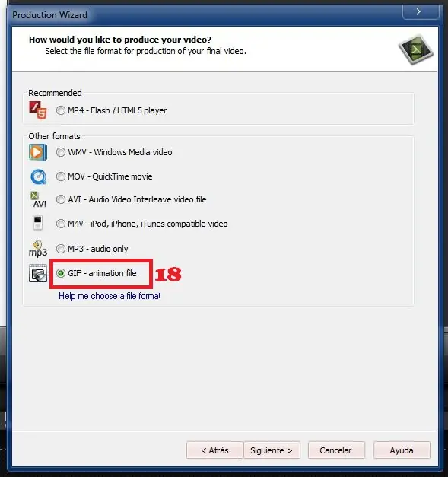Open Help me choose a file format link
Screen dimensions: 448x477
tap(110, 296)
